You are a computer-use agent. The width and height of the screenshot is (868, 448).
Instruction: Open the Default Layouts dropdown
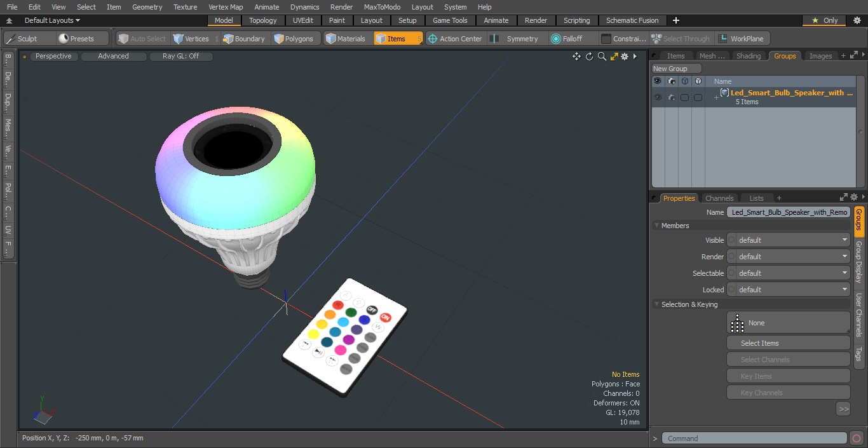point(52,20)
